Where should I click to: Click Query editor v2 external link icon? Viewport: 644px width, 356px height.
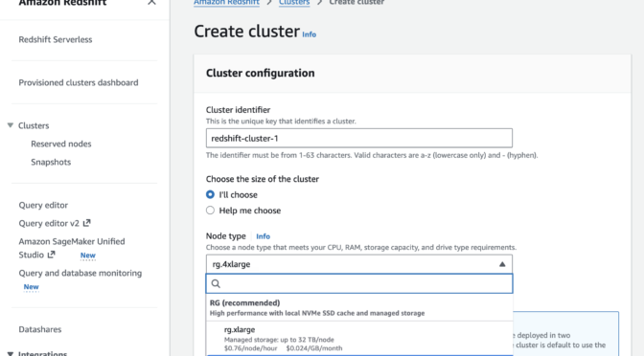coord(86,223)
